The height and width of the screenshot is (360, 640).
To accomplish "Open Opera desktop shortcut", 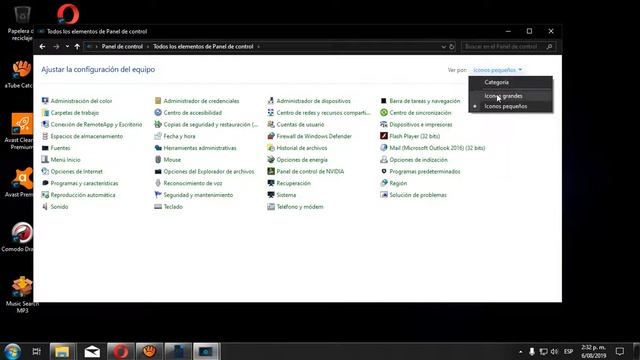I will click(68, 14).
